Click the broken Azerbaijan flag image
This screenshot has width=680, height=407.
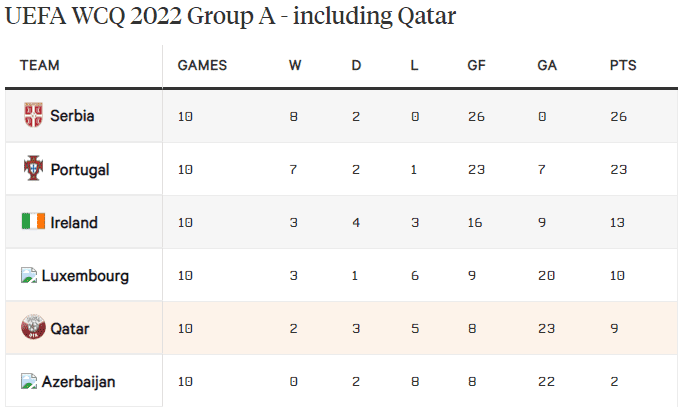pyautogui.click(x=28, y=381)
